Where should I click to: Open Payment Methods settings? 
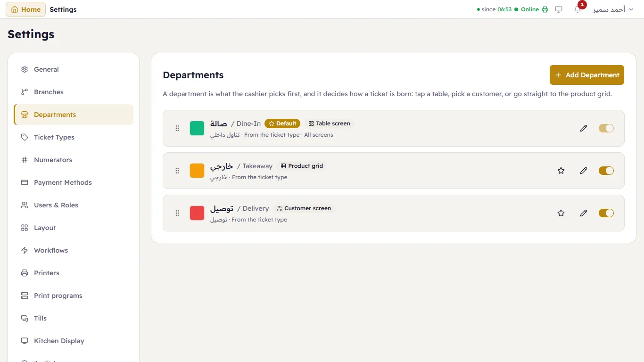coord(74,182)
